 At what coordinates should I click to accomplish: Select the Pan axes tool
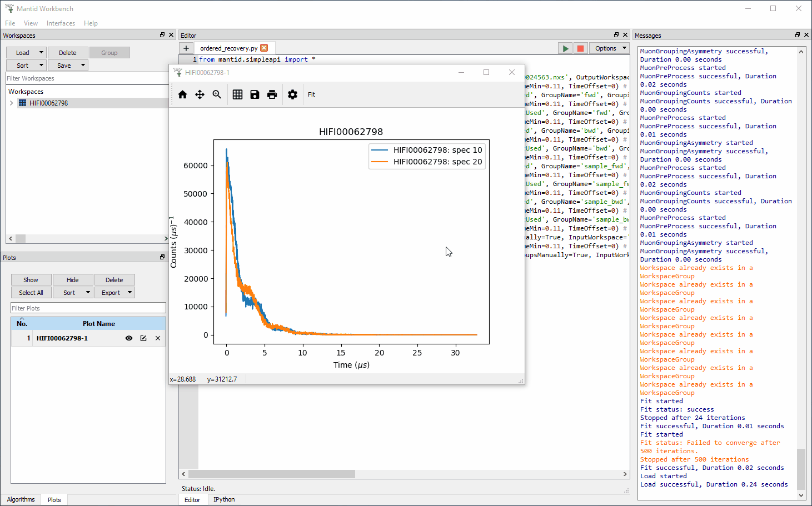(200, 94)
